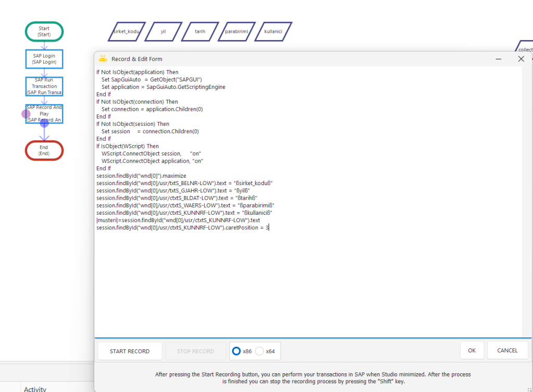Select the SAP Run Transaction activity node
Viewport: 533px width, 392px height.
[44, 86]
